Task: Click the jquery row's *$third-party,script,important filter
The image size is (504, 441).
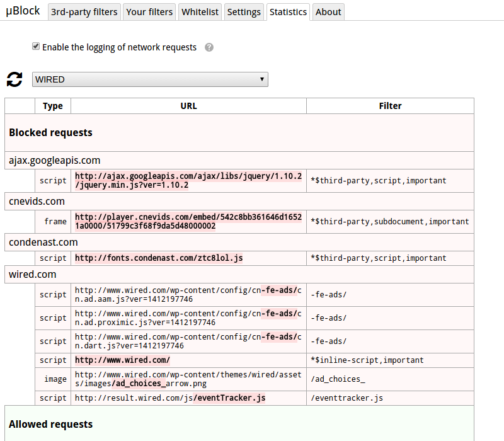Action: tap(390, 181)
